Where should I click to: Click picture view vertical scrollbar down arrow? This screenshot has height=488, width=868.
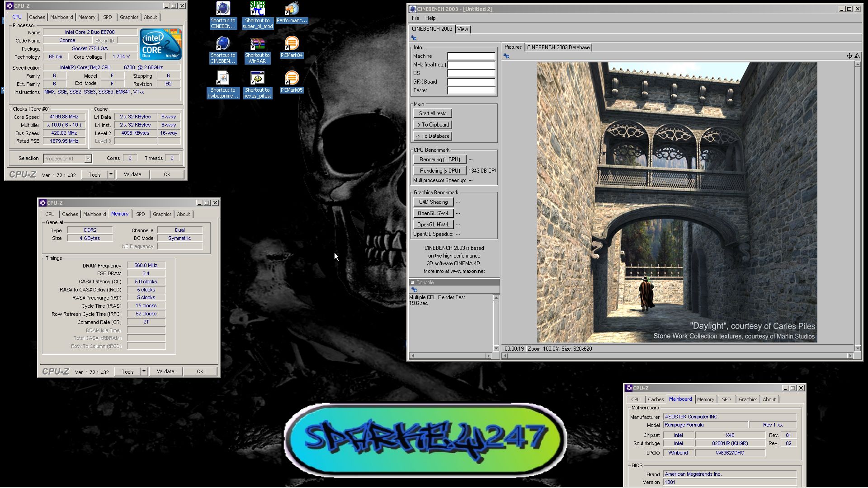[857, 348]
